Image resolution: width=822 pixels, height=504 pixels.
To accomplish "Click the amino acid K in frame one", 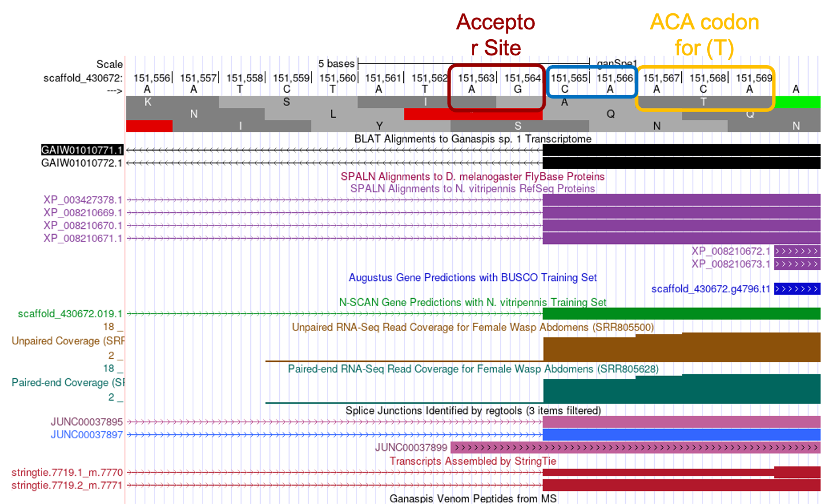I will click(148, 102).
